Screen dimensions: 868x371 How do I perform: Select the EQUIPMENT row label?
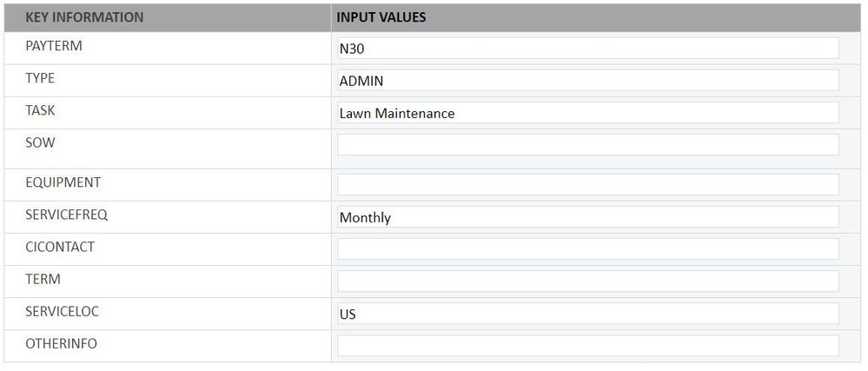pyautogui.click(x=63, y=182)
